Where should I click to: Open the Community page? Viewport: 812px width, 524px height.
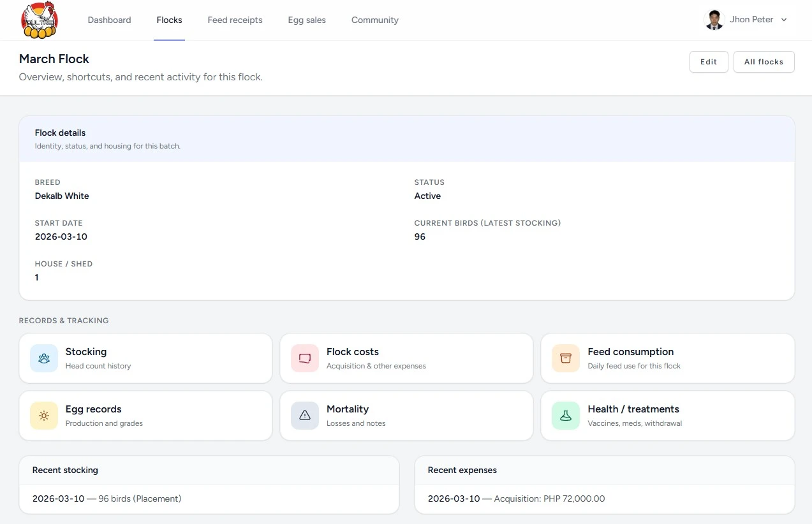pyautogui.click(x=374, y=20)
